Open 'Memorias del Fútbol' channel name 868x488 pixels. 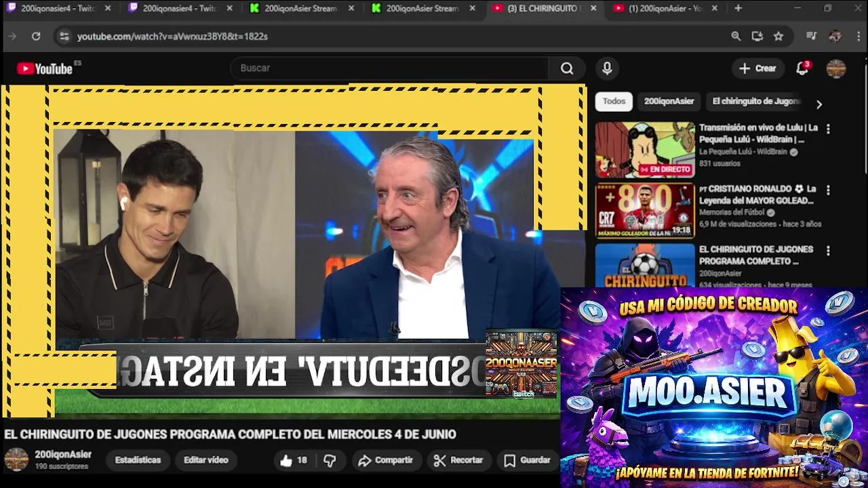tap(732, 212)
